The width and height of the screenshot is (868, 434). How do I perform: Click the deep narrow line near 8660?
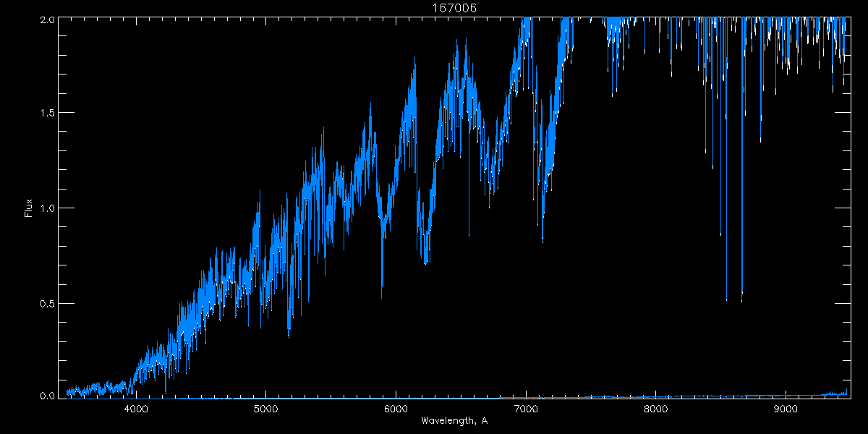pos(741,299)
